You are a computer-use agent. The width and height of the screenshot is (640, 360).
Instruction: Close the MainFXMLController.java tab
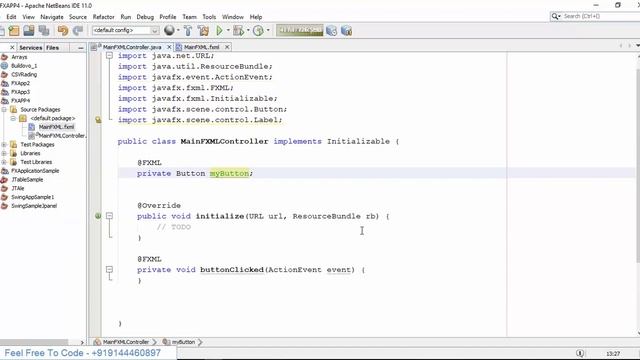tap(169, 47)
